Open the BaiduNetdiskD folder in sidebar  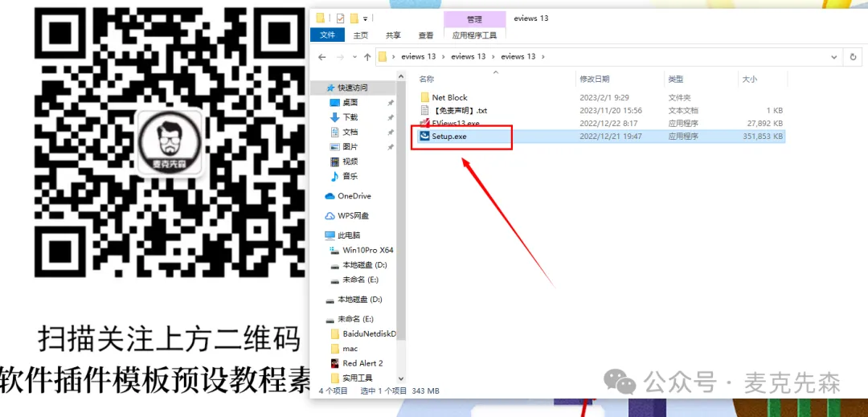[369, 334]
